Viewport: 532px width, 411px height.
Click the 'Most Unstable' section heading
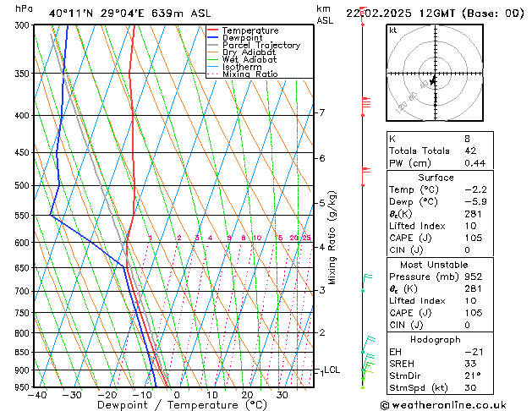[x=434, y=265]
